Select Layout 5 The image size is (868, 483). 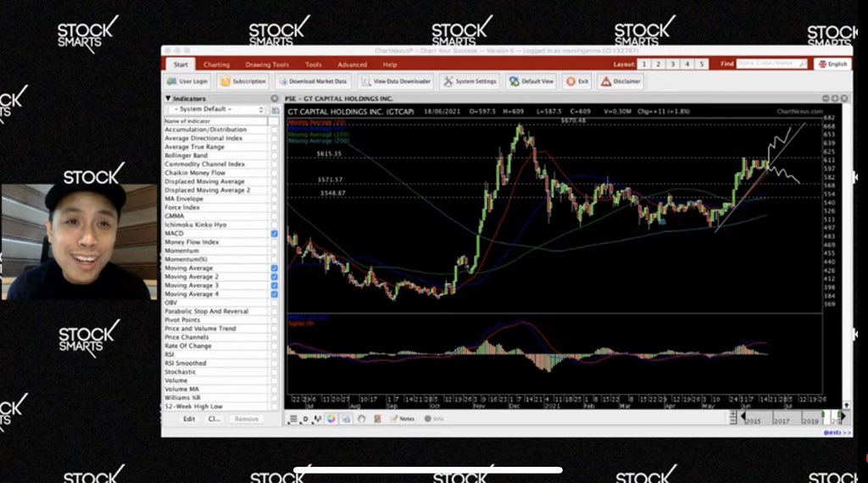click(701, 64)
